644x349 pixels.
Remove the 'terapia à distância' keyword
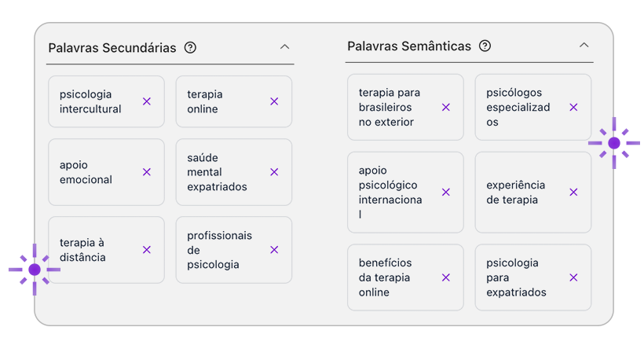coord(147,250)
